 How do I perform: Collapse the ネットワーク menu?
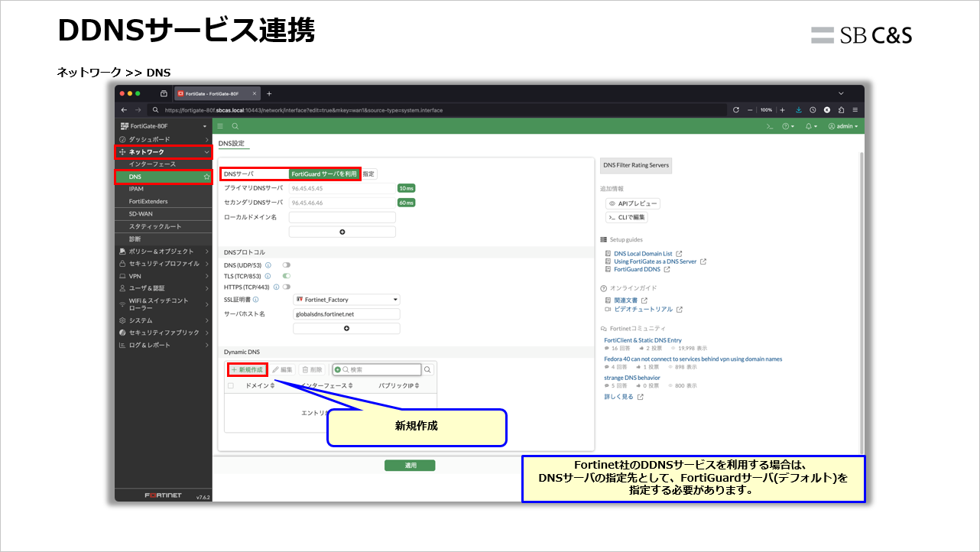164,152
